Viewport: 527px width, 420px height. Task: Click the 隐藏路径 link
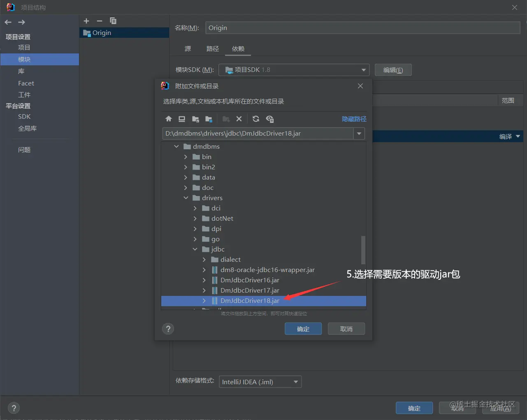[354, 119]
